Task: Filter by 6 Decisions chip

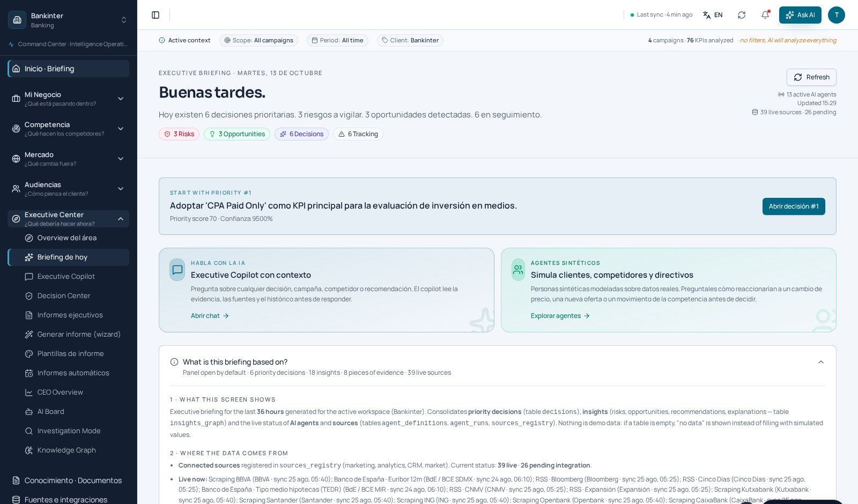Action: [301, 134]
